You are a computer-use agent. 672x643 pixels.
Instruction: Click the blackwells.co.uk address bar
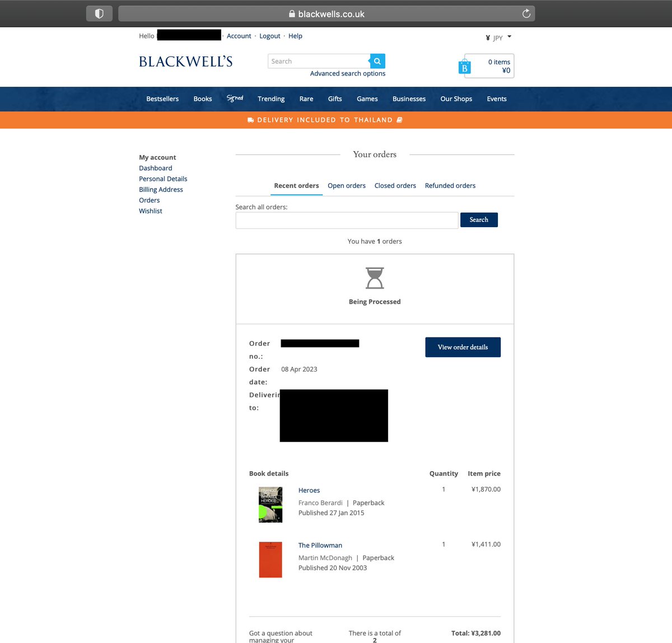click(x=326, y=13)
